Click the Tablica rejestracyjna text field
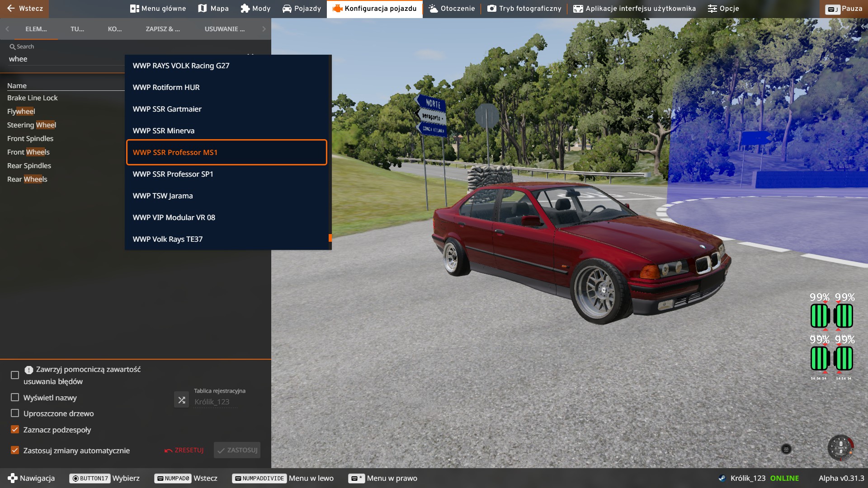 (216, 402)
